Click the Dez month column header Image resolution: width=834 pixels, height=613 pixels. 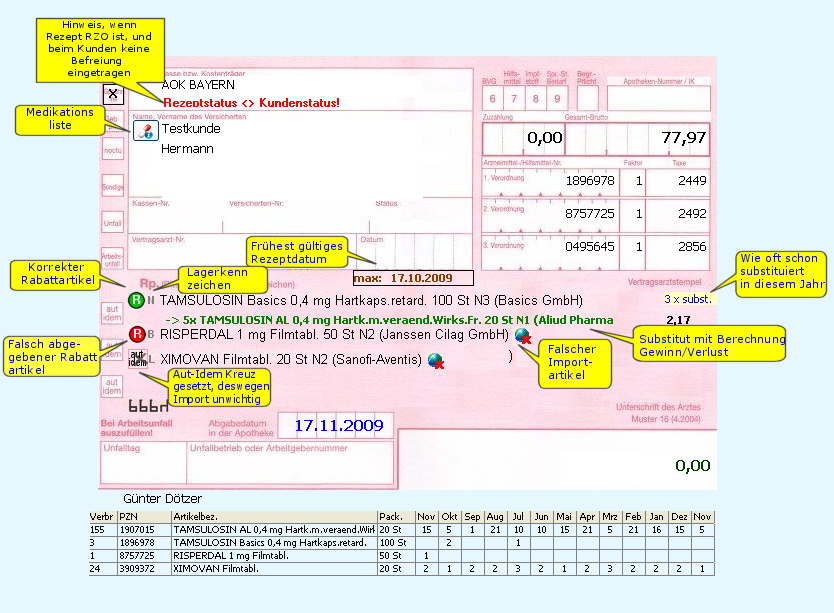point(679,517)
